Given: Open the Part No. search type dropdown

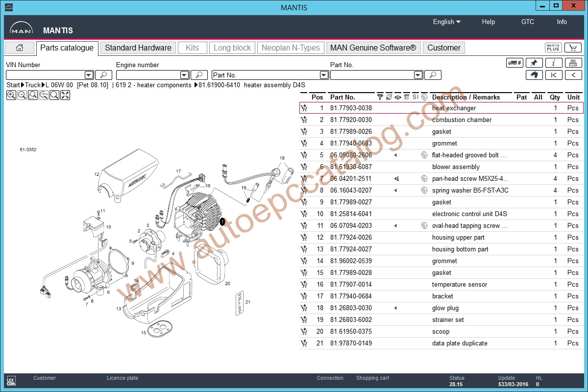Looking at the screenshot, I should 324,75.
